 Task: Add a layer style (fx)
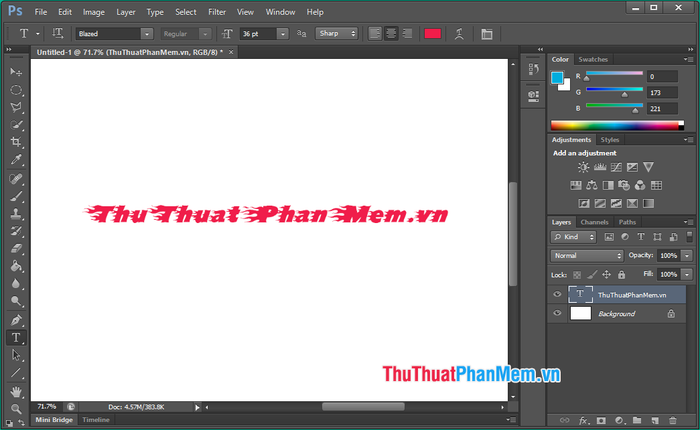(583, 421)
